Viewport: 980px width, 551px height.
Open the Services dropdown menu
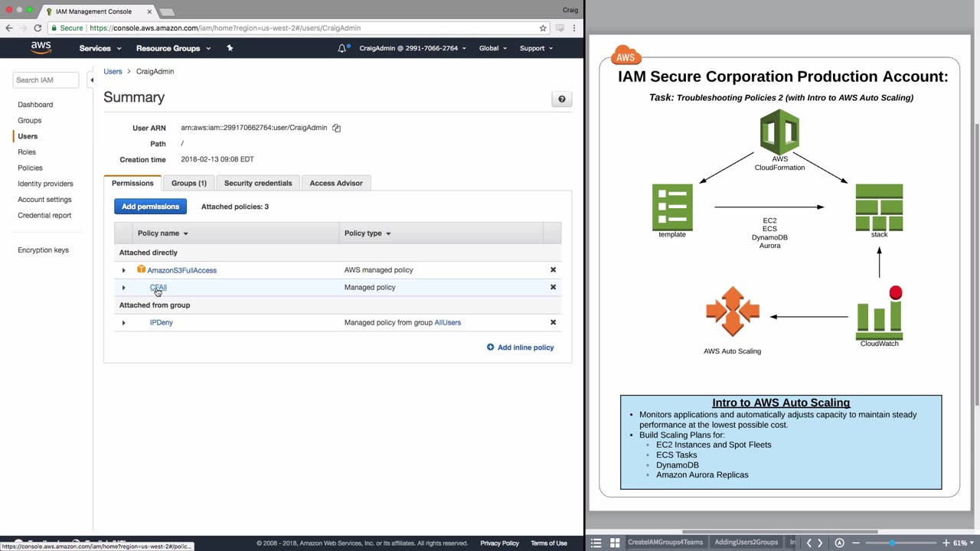pyautogui.click(x=100, y=48)
